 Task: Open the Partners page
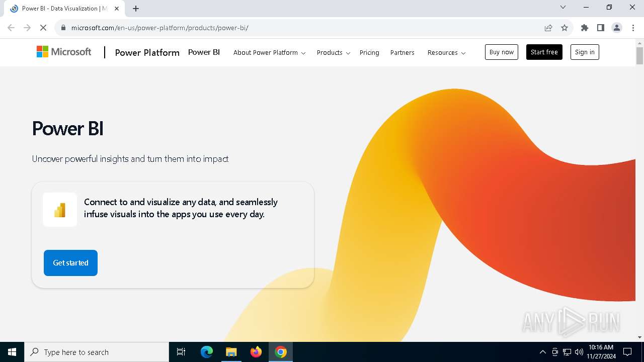pyautogui.click(x=403, y=52)
